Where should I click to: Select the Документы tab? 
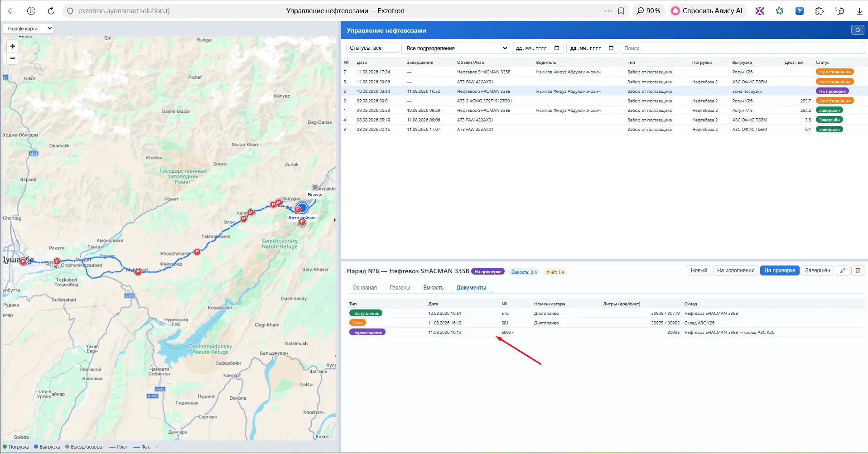click(472, 288)
